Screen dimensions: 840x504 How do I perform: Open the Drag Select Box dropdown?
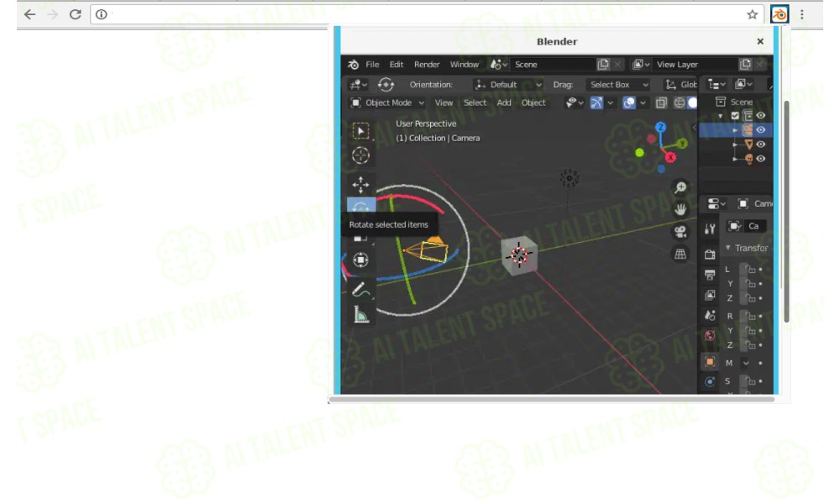click(x=617, y=85)
